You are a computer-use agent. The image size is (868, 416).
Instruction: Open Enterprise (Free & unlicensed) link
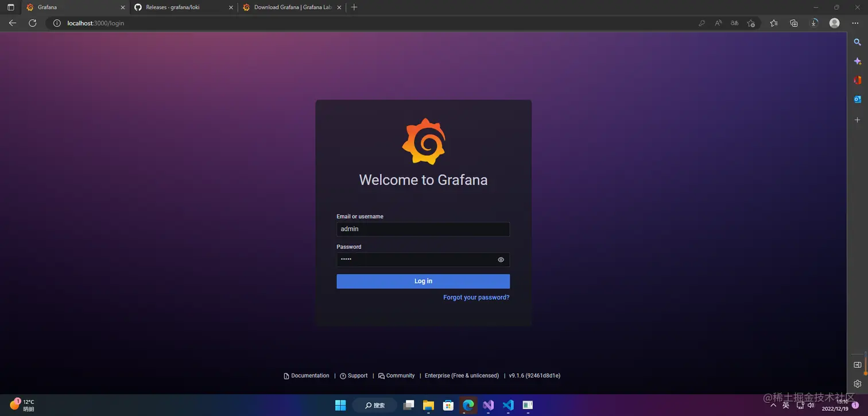pos(462,376)
